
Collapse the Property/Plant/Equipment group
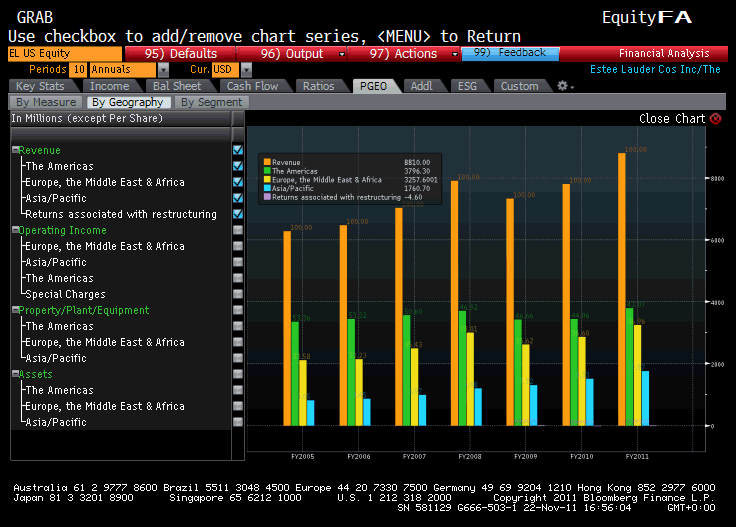click(x=15, y=310)
